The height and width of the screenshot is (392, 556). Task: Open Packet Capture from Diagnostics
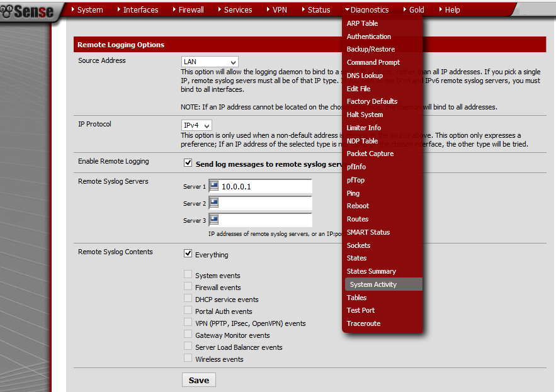pyautogui.click(x=370, y=154)
